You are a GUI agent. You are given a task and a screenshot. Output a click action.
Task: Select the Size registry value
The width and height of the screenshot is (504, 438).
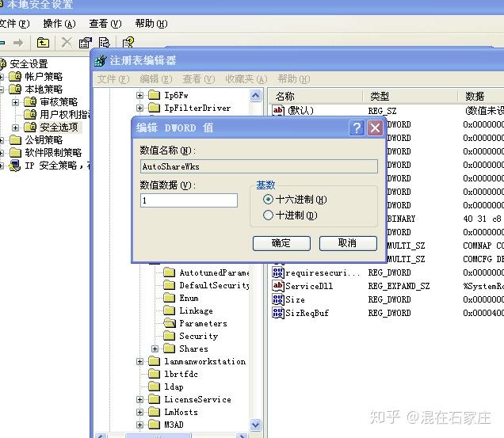point(295,299)
